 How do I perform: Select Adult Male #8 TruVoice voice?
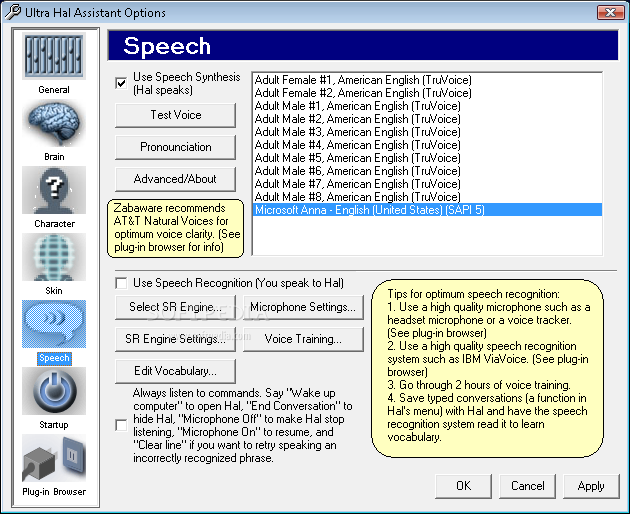pyautogui.click(x=427, y=197)
